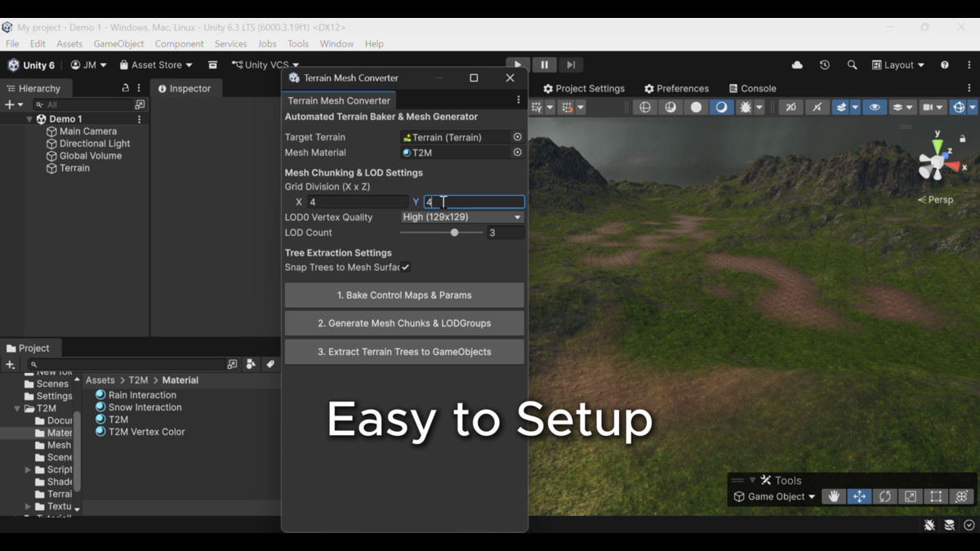Toggle Gizmos globe button in Scene view

[959, 108]
